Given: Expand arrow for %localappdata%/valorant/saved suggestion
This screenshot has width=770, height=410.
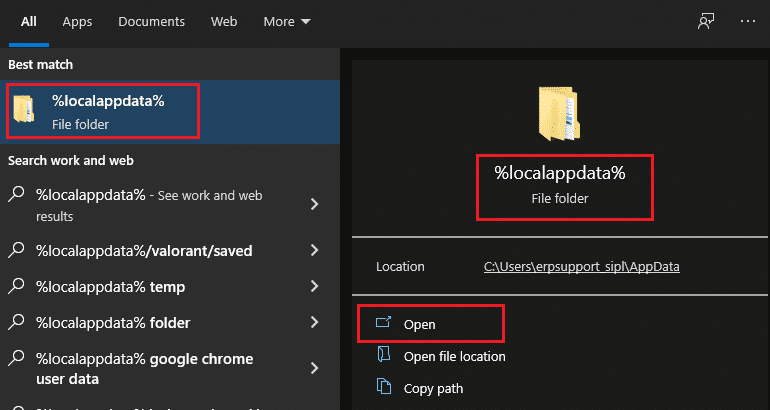Looking at the screenshot, I should [315, 250].
